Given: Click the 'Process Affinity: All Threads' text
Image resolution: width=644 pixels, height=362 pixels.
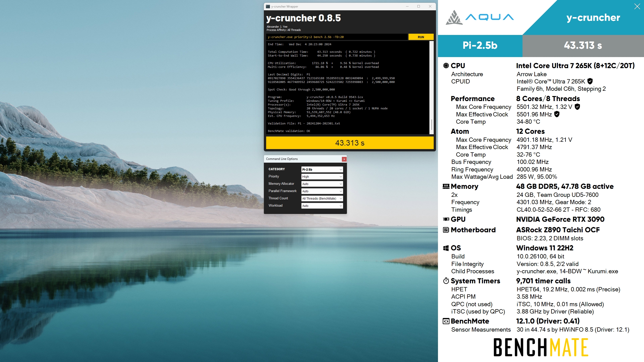Looking at the screenshot, I should (284, 30).
